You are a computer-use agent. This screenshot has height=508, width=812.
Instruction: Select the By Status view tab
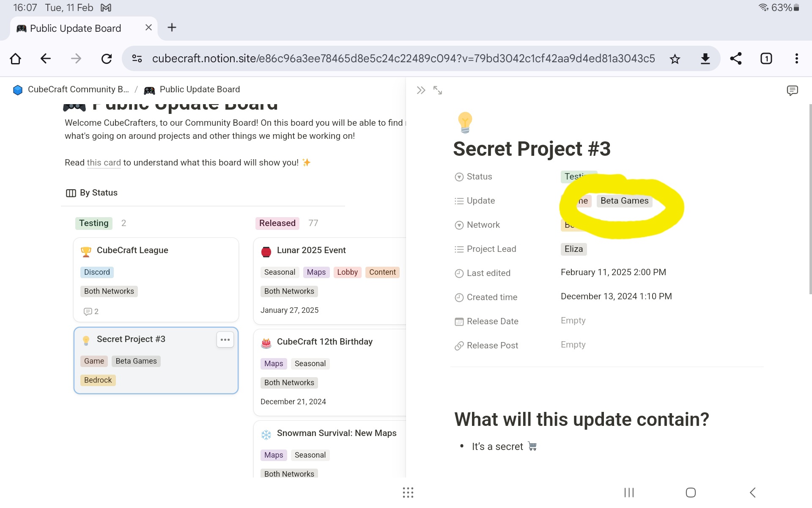pos(92,193)
